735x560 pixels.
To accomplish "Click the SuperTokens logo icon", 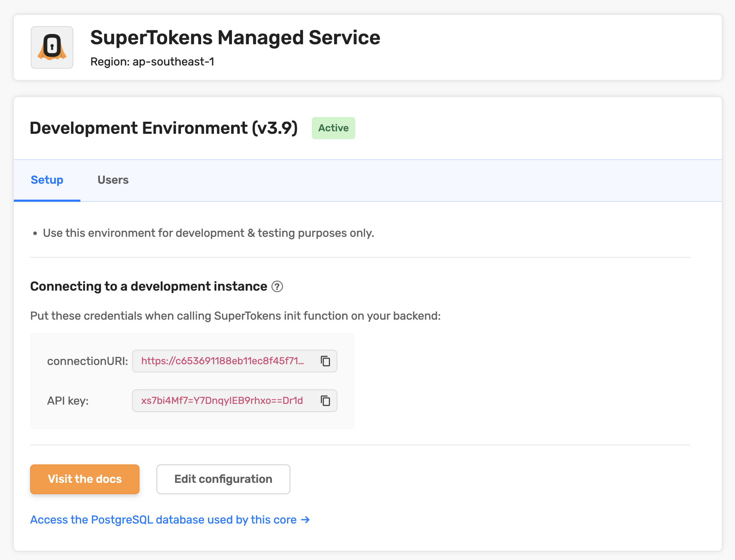I will tap(52, 48).
